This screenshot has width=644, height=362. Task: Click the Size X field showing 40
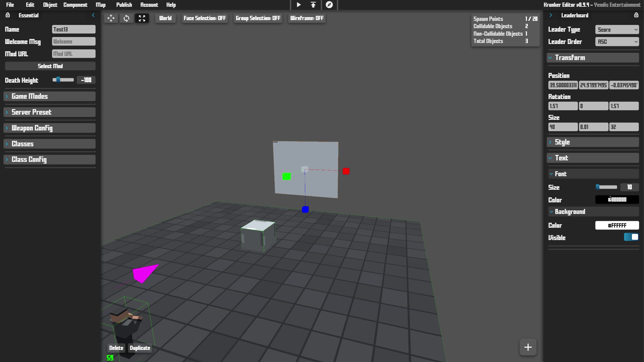pos(563,127)
